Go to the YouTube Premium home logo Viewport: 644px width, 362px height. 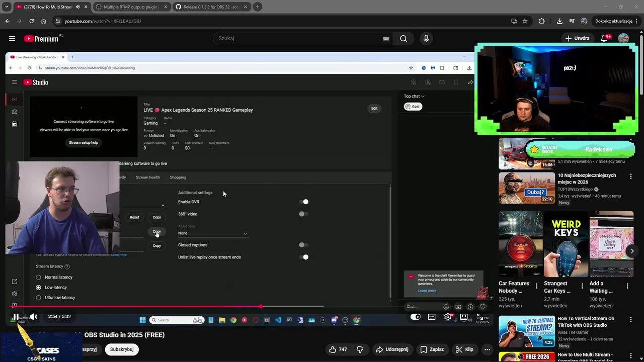[42, 39]
